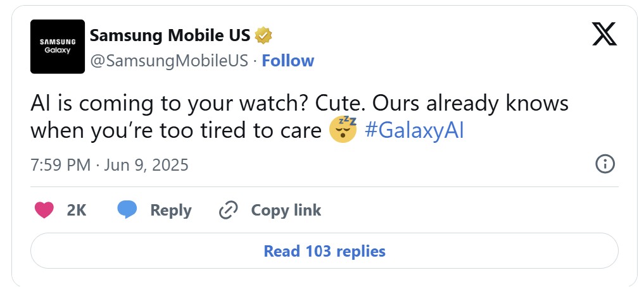Click the blue reply bubble icon
Viewport: 644px width, 287px height.
127,210
